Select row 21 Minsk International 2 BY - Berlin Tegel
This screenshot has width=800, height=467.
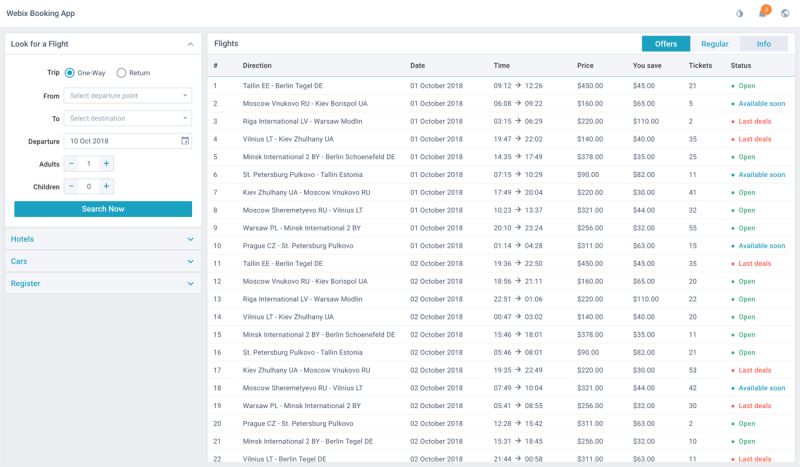tap(501, 441)
